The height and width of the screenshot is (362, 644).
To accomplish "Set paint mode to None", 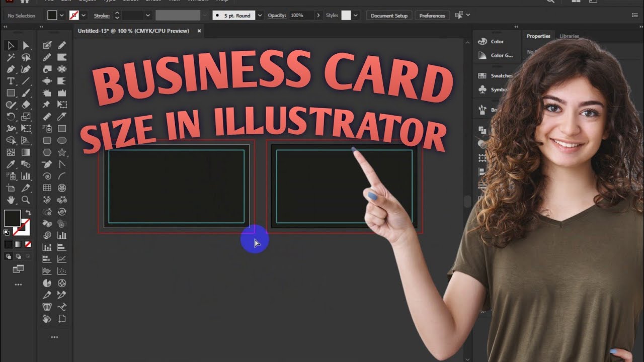I will (28, 244).
